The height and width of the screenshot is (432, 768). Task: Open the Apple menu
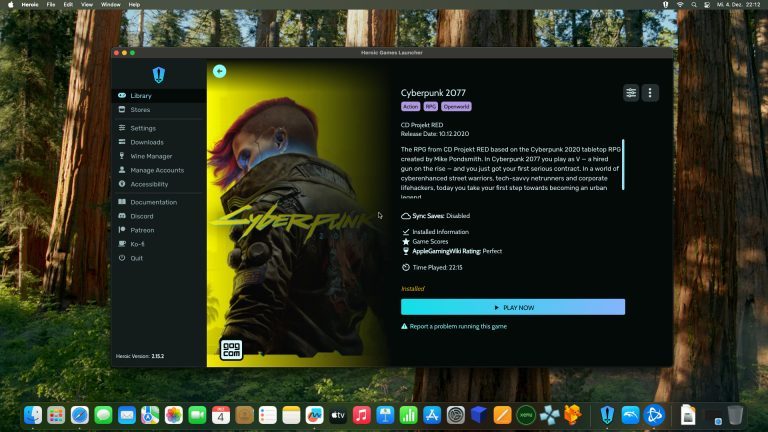[10, 4]
